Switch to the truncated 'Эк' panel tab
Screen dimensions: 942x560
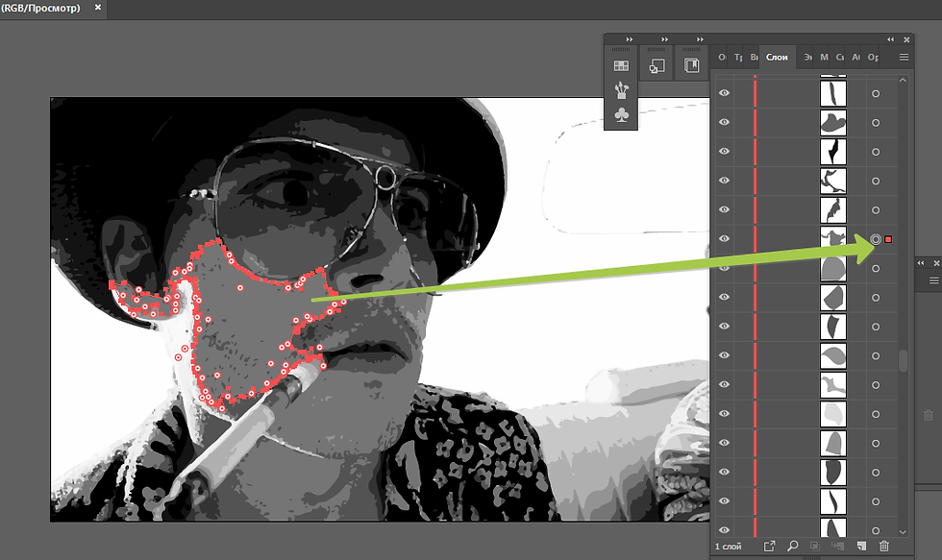808,57
